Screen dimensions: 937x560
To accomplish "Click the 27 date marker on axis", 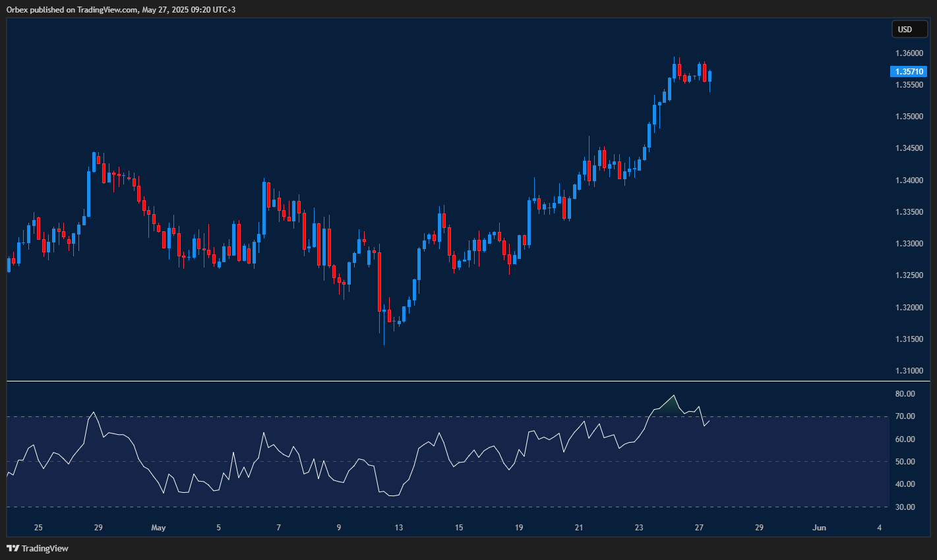I will (x=698, y=528).
